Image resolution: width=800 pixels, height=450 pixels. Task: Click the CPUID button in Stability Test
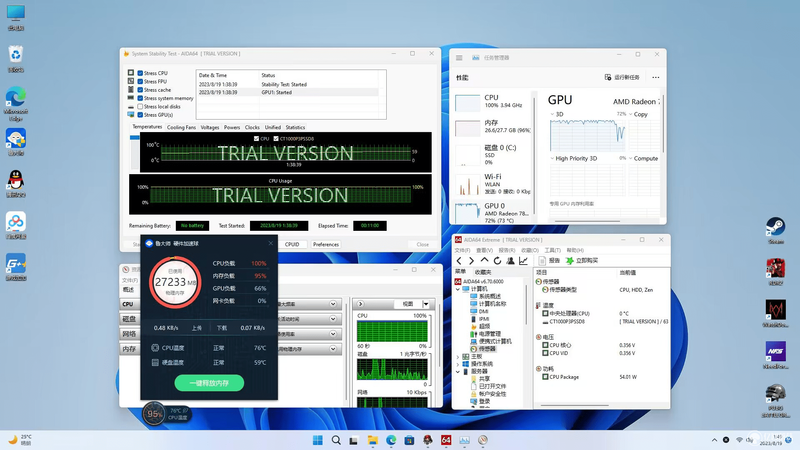[x=292, y=244]
